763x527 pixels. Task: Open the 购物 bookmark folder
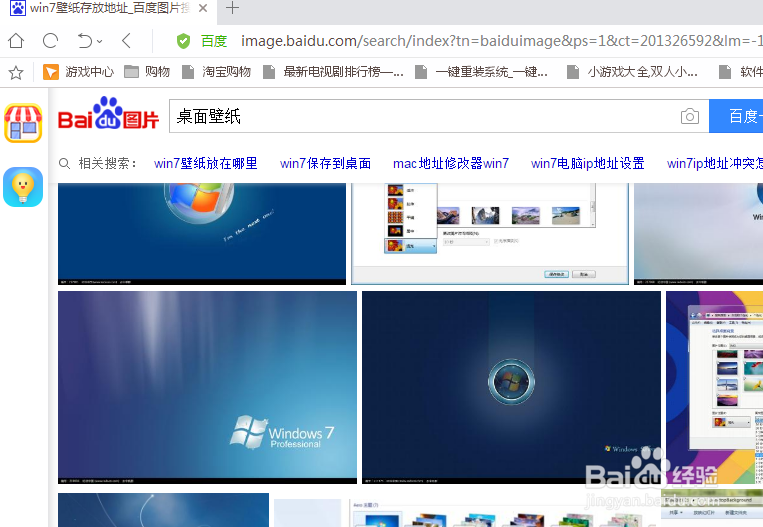[147, 72]
